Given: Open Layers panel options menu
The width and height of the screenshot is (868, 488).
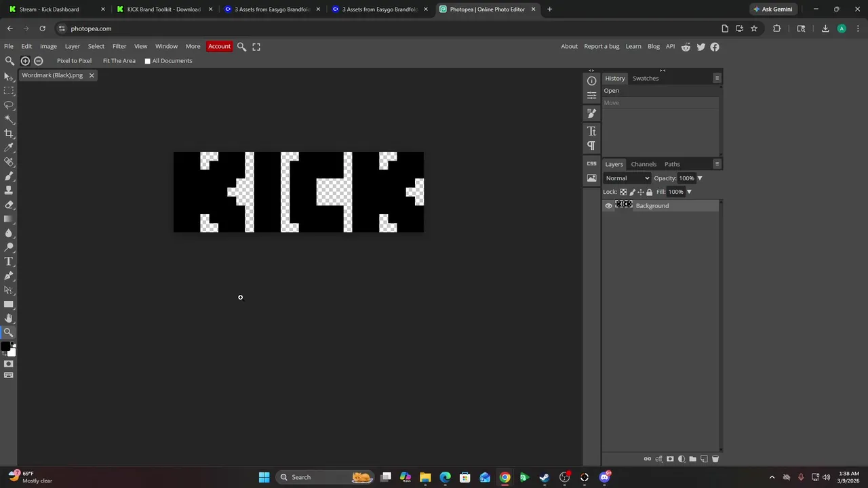Looking at the screenshot, I should tap(717, 164).
